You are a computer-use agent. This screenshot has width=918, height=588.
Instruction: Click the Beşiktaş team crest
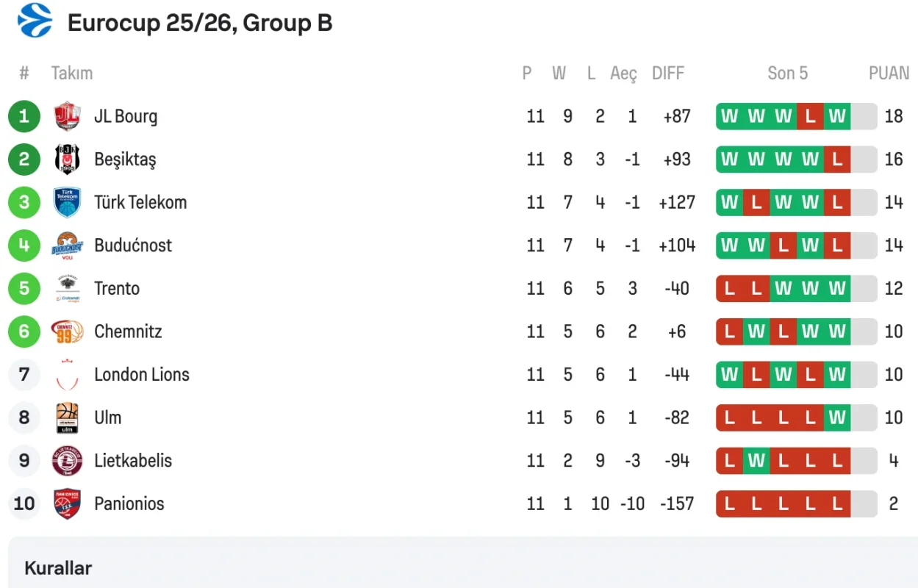tap(67, 159)
